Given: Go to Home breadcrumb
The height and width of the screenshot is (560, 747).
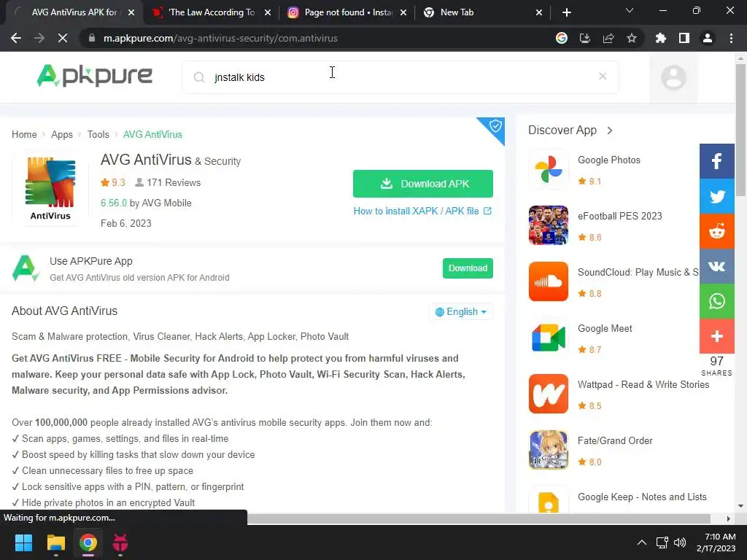Looking at the screenshot, I should (24, 134).
